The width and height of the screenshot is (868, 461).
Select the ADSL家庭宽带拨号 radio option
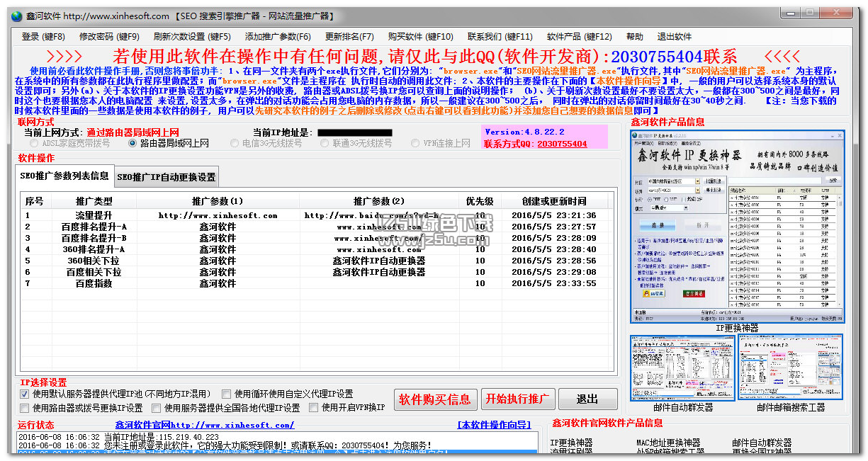(70, 143)
